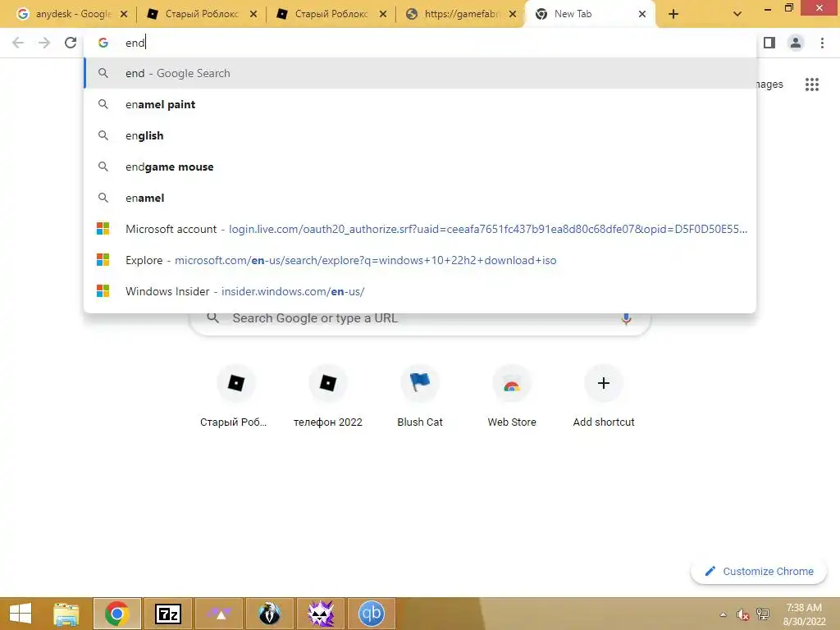The width and height of the screenshot is (840, 630).
Task: Open the Explore microsoft.com suggestion
Action: (x=420, y=260)
